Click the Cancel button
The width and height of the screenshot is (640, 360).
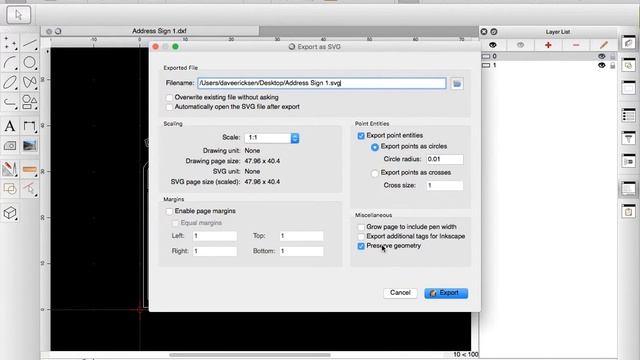tap(400, 293)
